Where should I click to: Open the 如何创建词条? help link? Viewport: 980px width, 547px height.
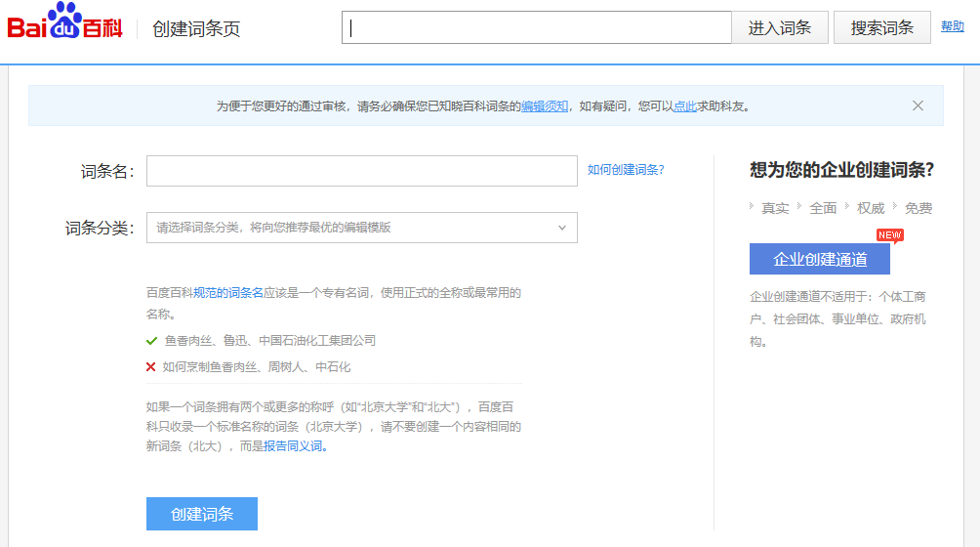[626, 170]
